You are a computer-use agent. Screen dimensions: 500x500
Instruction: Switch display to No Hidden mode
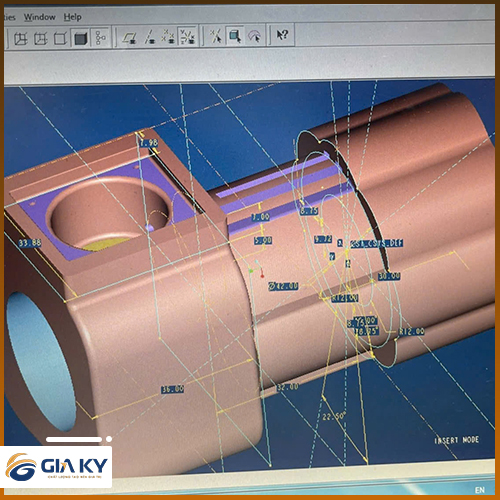coord(60,38)
